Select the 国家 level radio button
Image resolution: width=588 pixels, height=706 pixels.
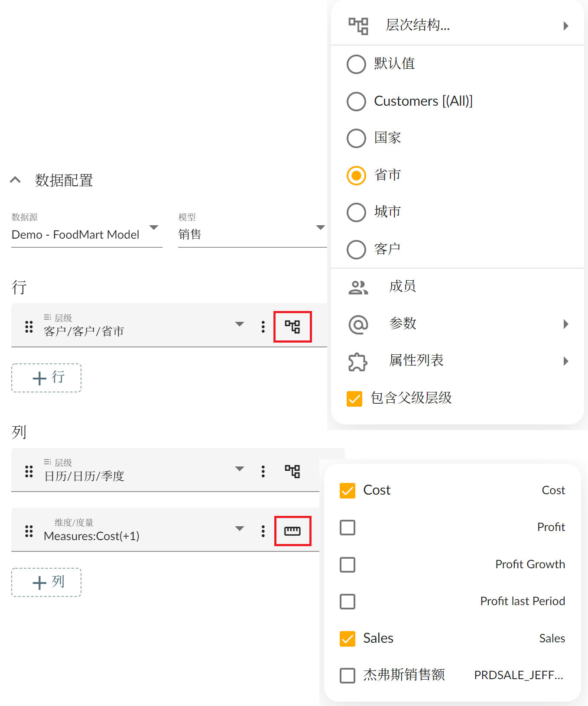(357, 138)
